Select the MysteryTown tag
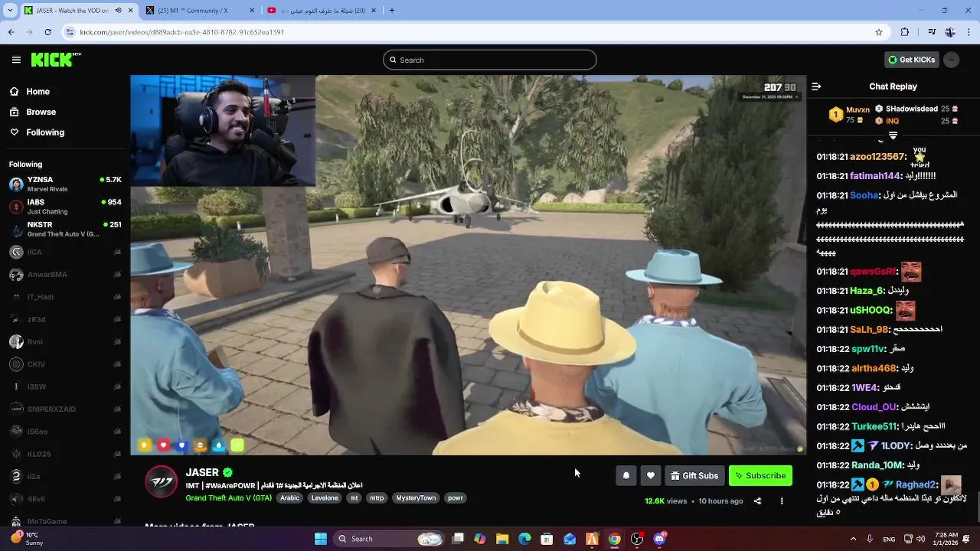The height and width of the screenshot is (551, 980). pyautogui.click(x=416, y=497)
